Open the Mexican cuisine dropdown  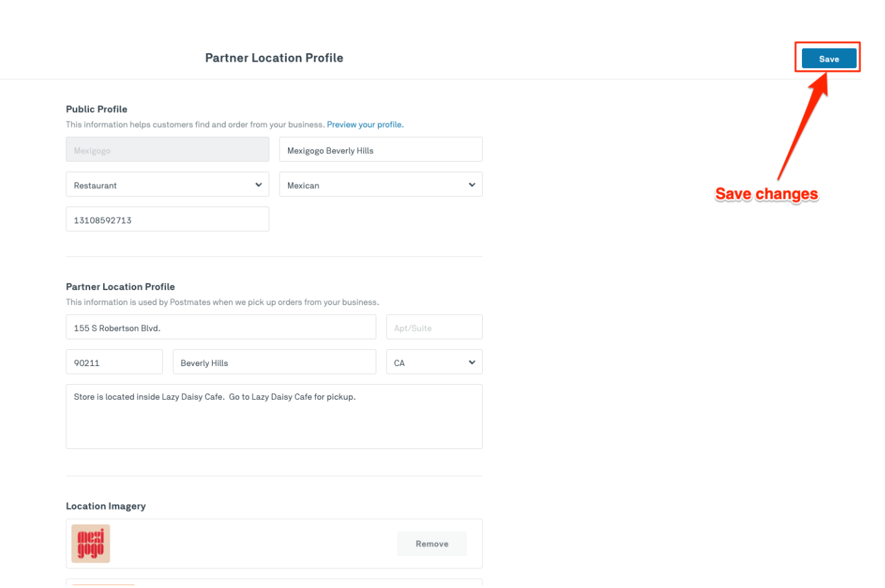[380, 185]
